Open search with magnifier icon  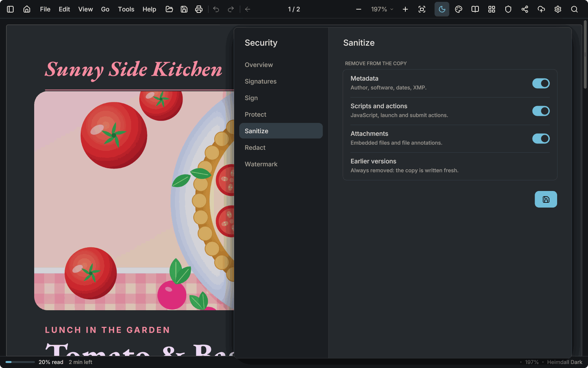574,9
